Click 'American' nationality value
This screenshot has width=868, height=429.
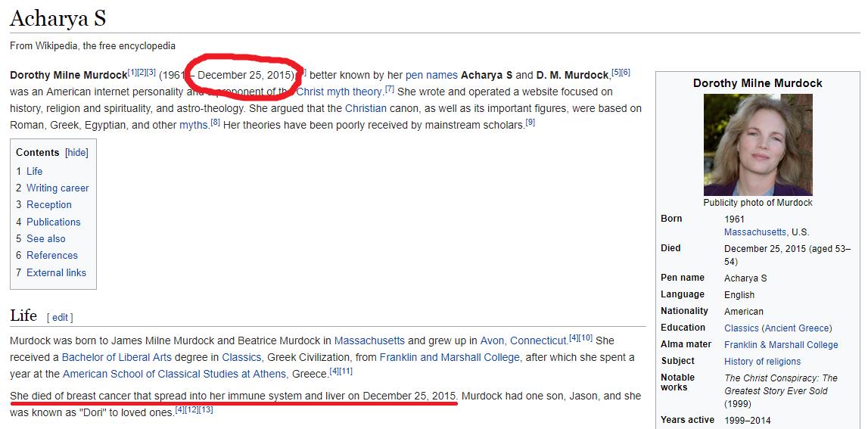pos(744,312)
